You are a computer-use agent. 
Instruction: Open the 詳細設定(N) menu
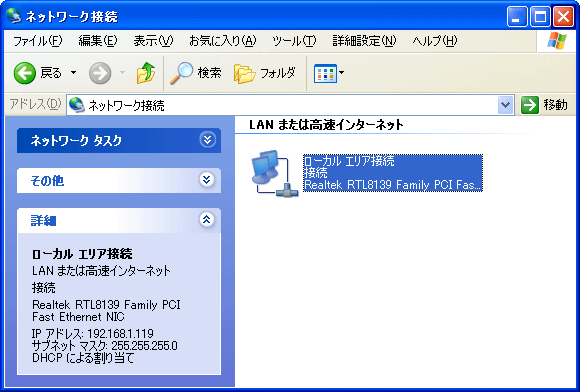point(364,41)
